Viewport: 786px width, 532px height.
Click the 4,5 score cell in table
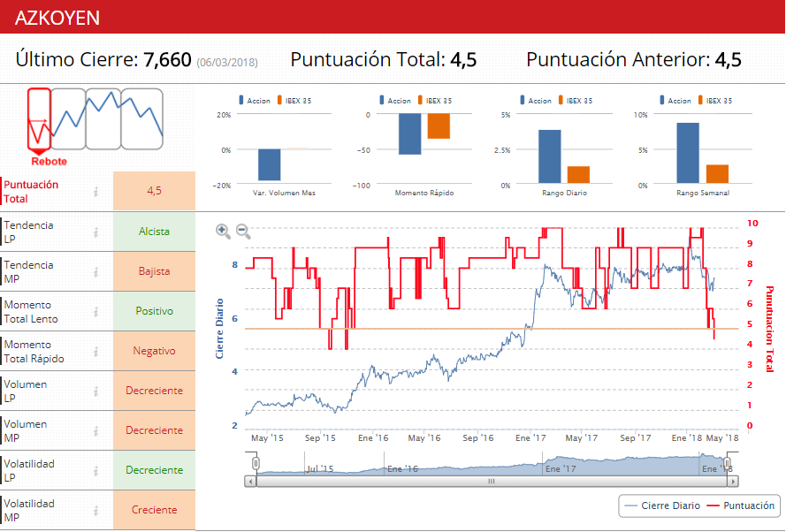[x=154, y=191]
